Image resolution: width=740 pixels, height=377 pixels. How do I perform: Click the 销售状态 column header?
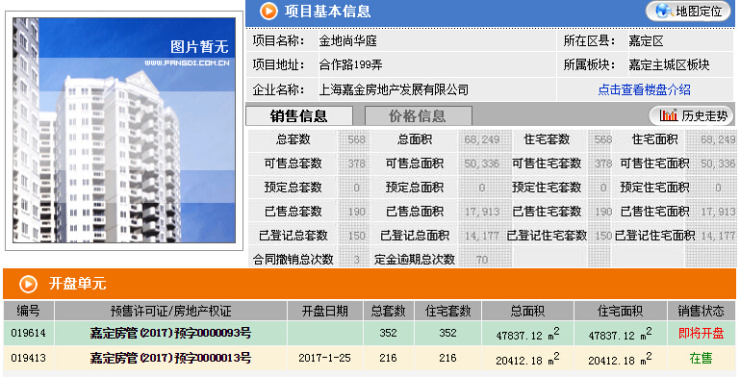701,311
